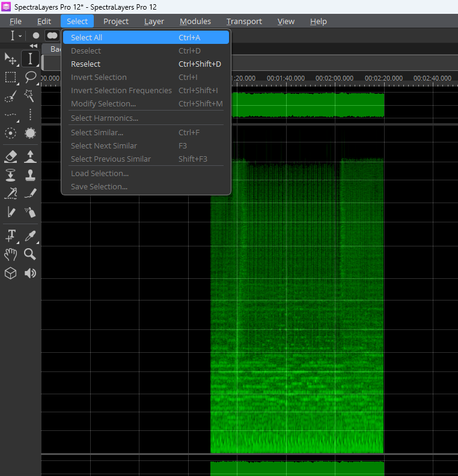Select the Transform move tool
The height and width of the screenshot is (476, 458).
10,59
